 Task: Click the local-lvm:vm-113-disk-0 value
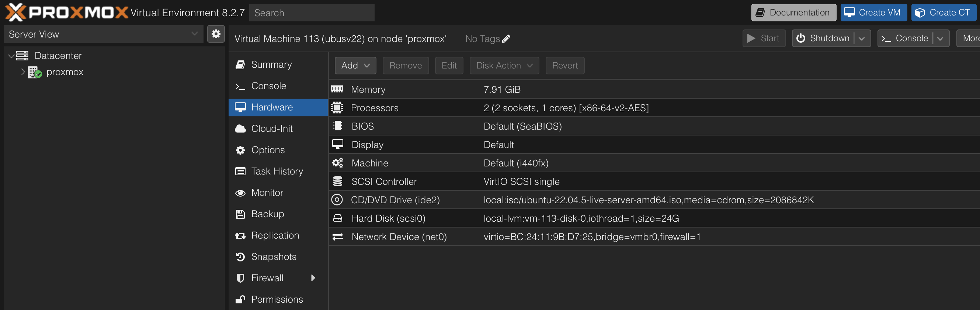[581, 218]
